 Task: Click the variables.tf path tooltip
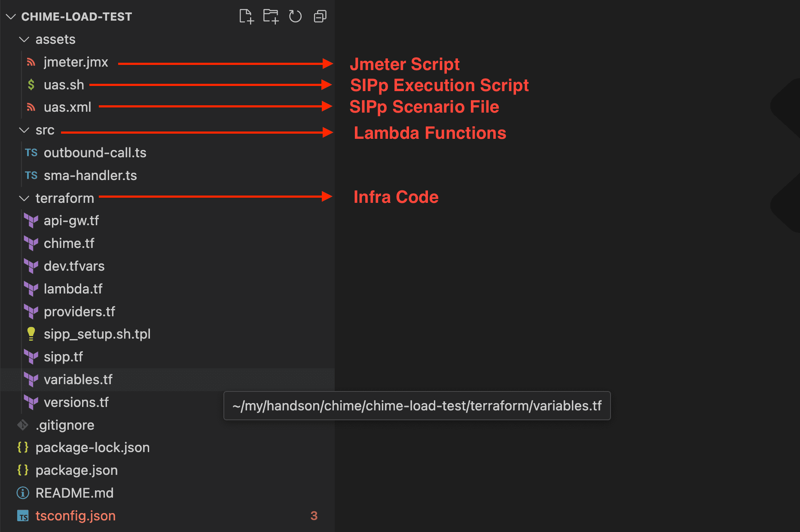click(x=417, y=406)
